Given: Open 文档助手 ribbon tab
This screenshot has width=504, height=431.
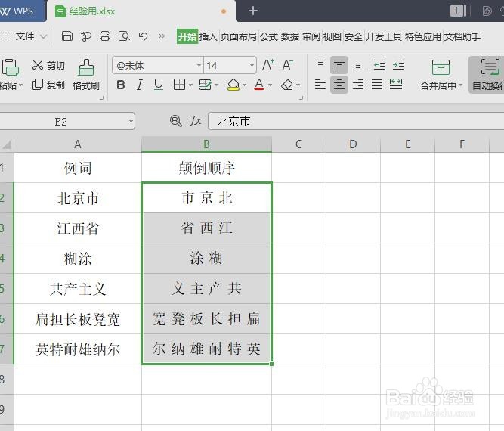Looking at the screenshot, I should 462,36.
